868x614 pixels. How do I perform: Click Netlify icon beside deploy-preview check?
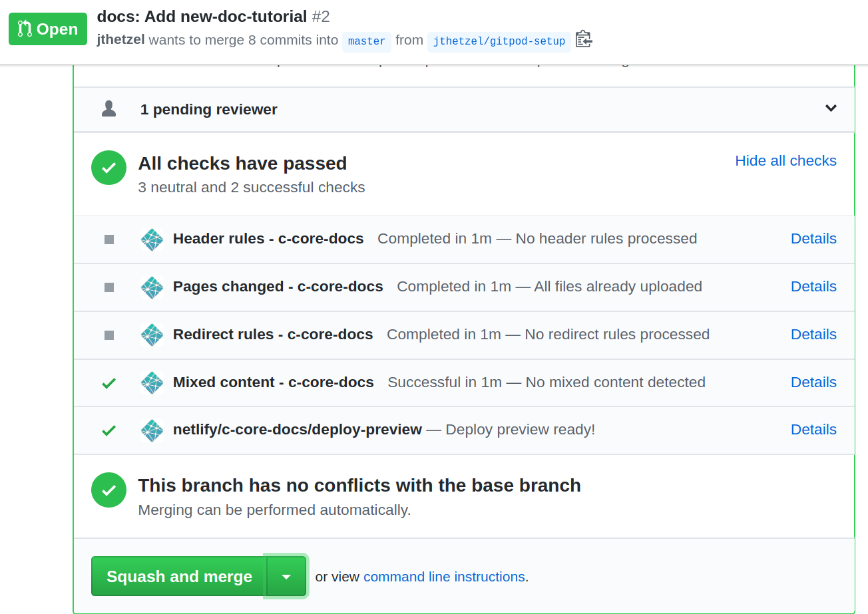[152, 430]
